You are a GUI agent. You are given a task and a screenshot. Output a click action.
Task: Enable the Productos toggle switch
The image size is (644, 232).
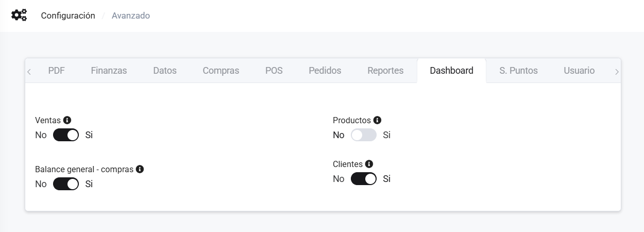click(x=364, y=135)
